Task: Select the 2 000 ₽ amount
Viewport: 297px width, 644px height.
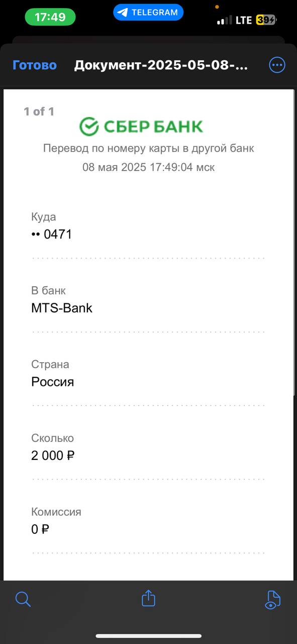Action: tap(53, 455)
